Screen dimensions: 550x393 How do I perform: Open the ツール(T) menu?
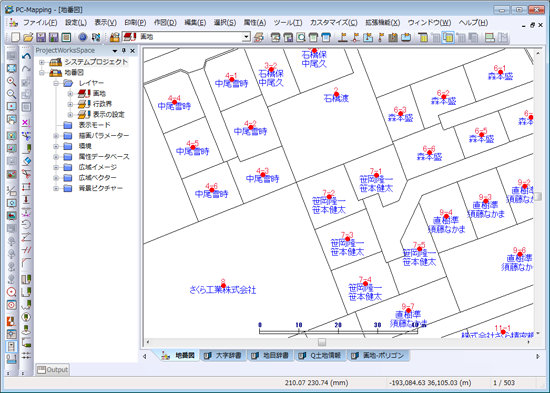coord(288,23)
